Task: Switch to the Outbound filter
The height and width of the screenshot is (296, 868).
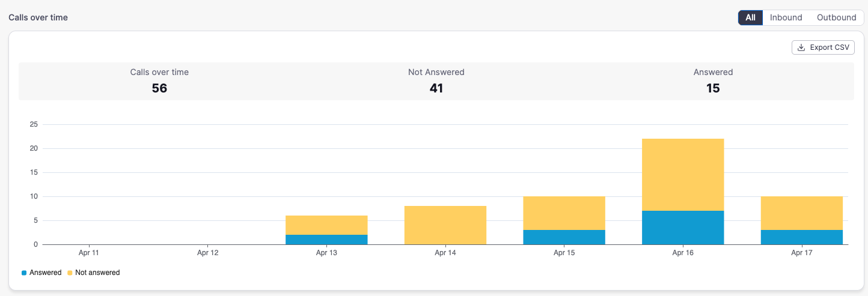Action: tap(836, 17)
